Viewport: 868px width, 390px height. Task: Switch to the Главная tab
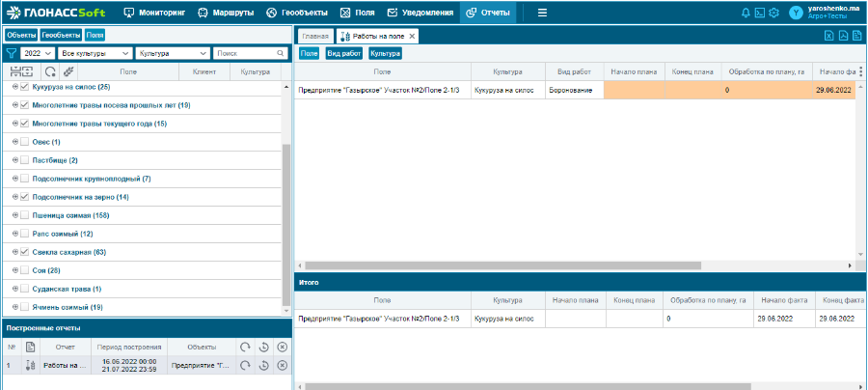(x=315, y=36)
